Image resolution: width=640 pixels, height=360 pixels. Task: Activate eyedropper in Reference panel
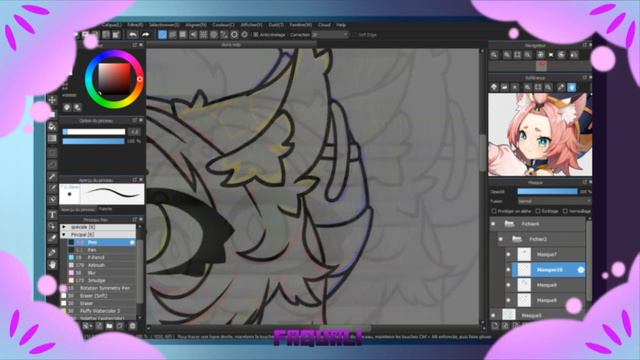(561, 87)
